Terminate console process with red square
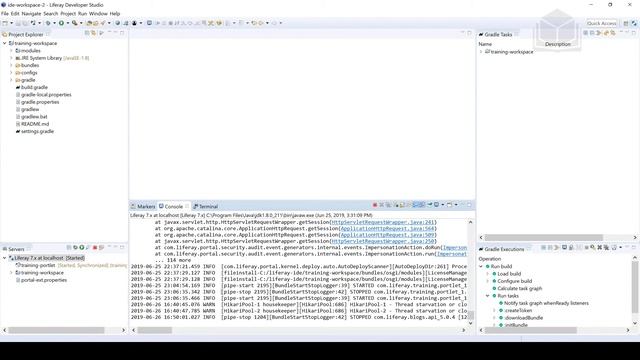Screen dimensions: 640x360 click(x=375, y=205)
